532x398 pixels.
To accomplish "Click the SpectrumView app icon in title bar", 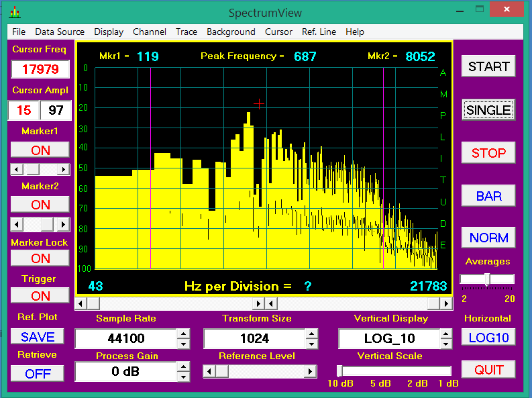I will [x=14, y=12].
